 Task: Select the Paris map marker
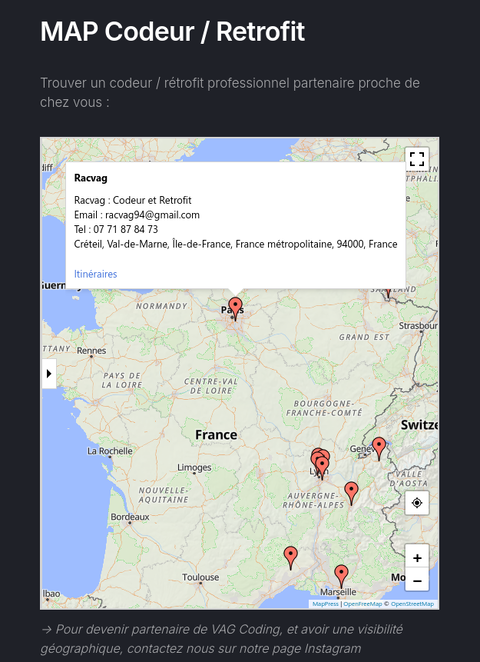click(235, 308)
